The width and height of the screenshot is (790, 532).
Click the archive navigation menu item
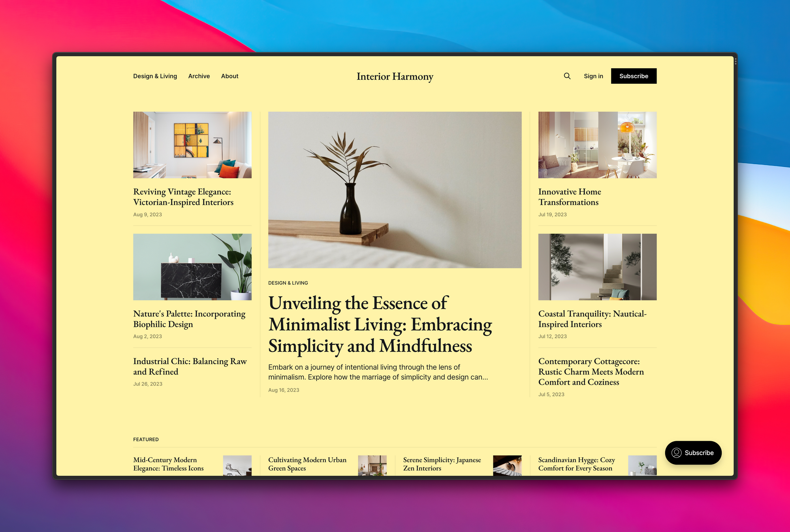point(198,76)
